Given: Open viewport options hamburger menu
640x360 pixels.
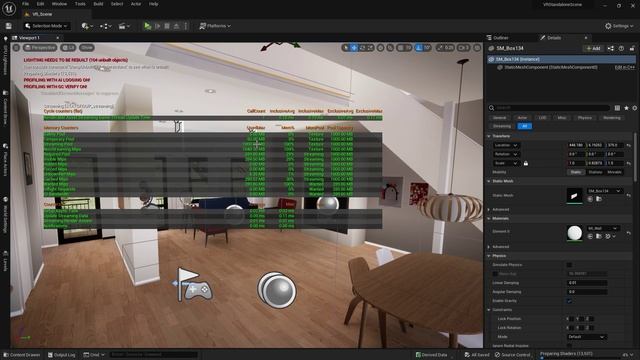Looking at the screenshot, I should (16, 48).
